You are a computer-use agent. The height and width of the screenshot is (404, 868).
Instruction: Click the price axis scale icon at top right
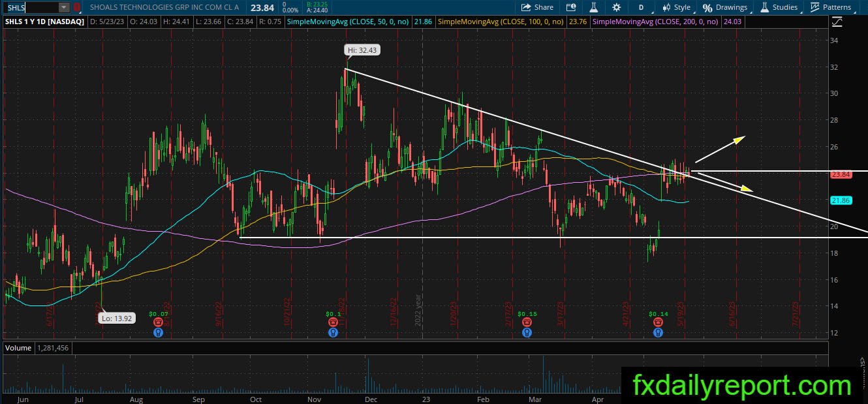pos(837,22)
